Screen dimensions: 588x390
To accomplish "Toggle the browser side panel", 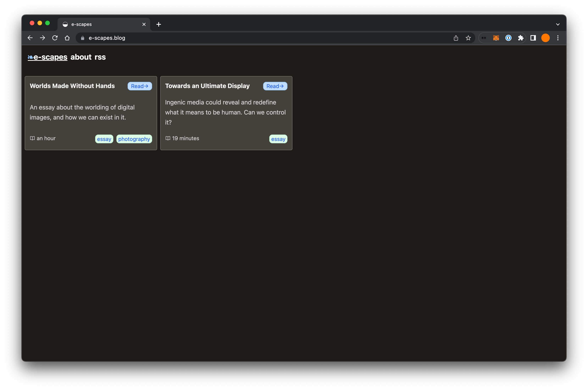I will click(x=533, y=38).
